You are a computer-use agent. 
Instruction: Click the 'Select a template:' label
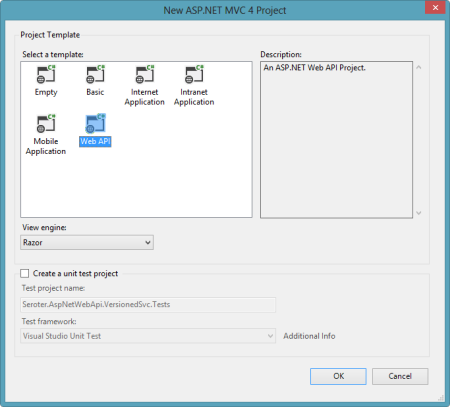coord(53,54)
